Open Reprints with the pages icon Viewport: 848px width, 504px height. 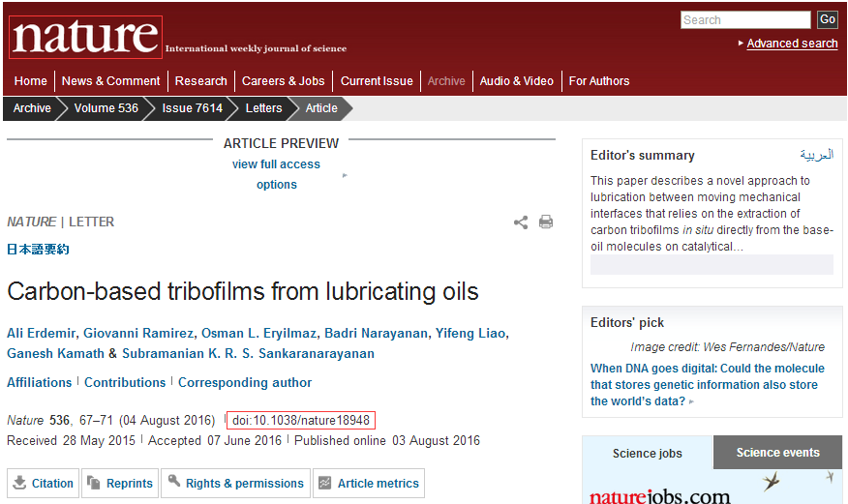coord(120,483)
